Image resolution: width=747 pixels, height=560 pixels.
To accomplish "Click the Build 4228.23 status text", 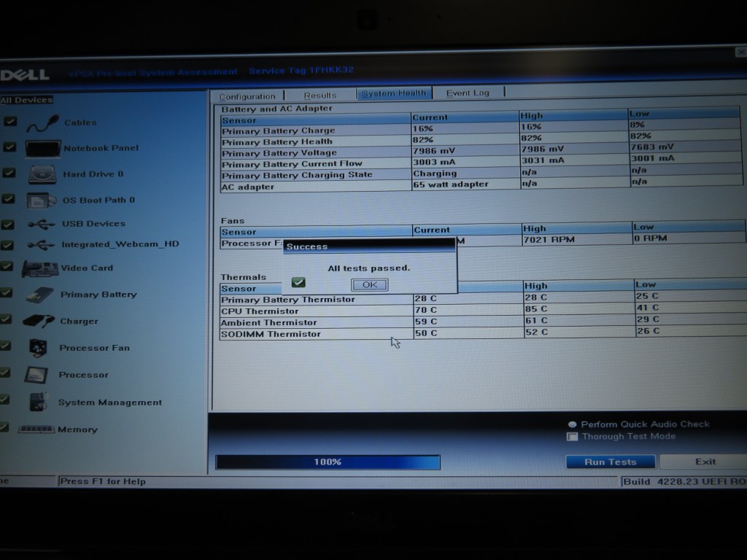I will click(684, 481).
